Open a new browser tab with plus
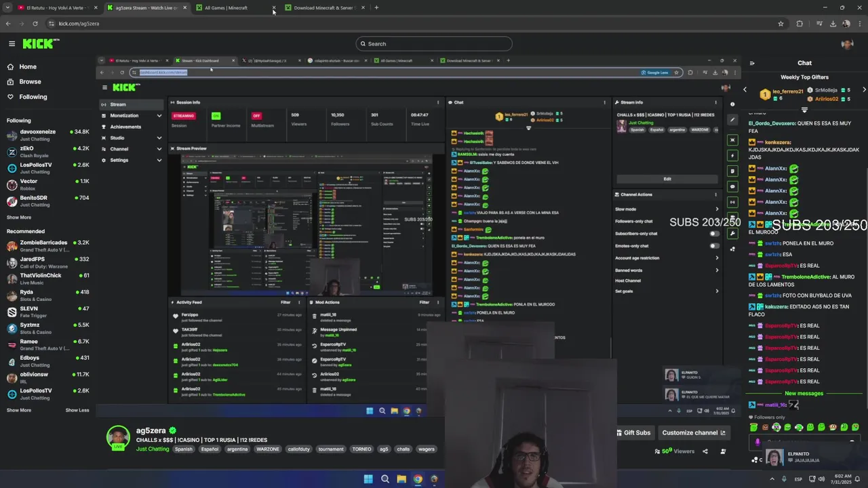 (376, 7)
